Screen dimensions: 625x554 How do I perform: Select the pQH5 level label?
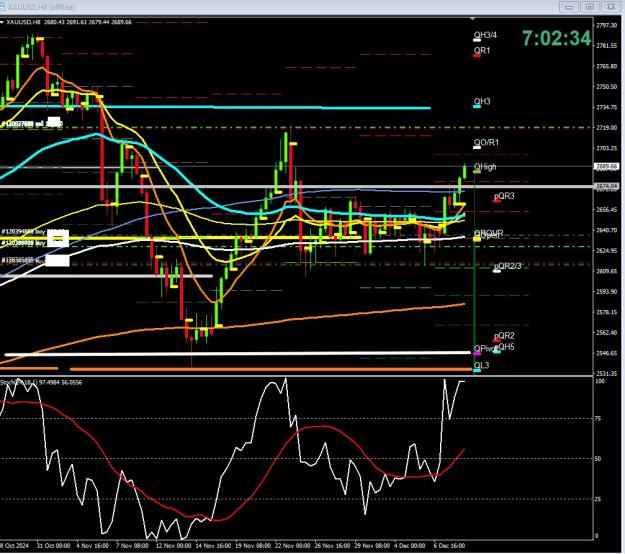(x=505, y=347)
